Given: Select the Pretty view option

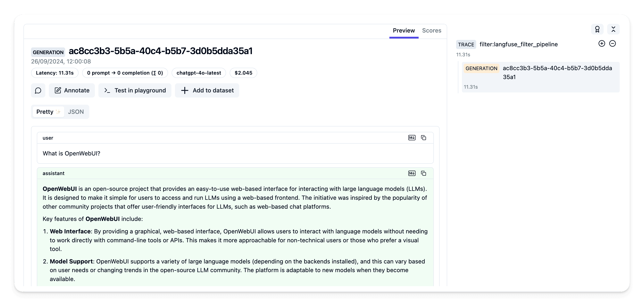Looking at the screenshot, I should coord(48,112).
